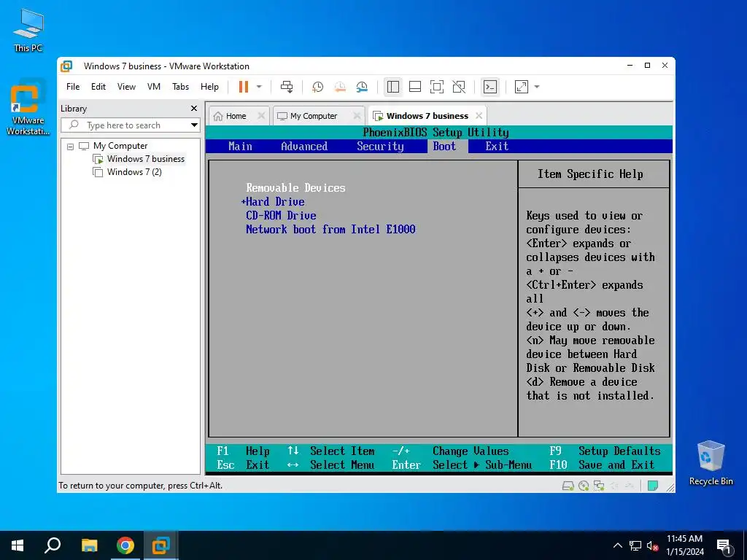This screenshot has width=747, height=560.
Task: Click the network adapter status icon
Action: point(599,486)
